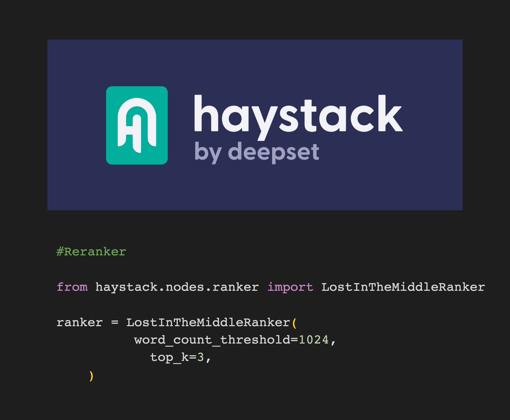Viewport: 510px width, 420px height.
Task: Click the "from" keyword in import line
Action: point(72,287)
